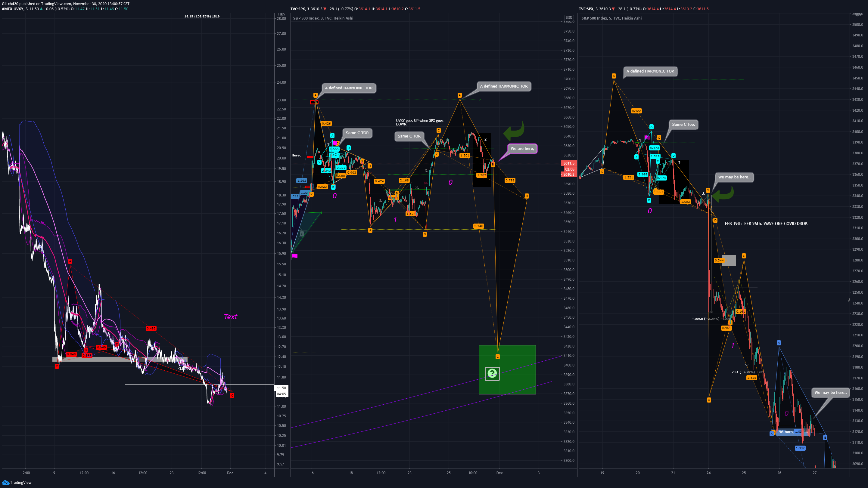Click the 'Here.' label on middle chart
Screen dimensions: 868x488
point(296,155)
